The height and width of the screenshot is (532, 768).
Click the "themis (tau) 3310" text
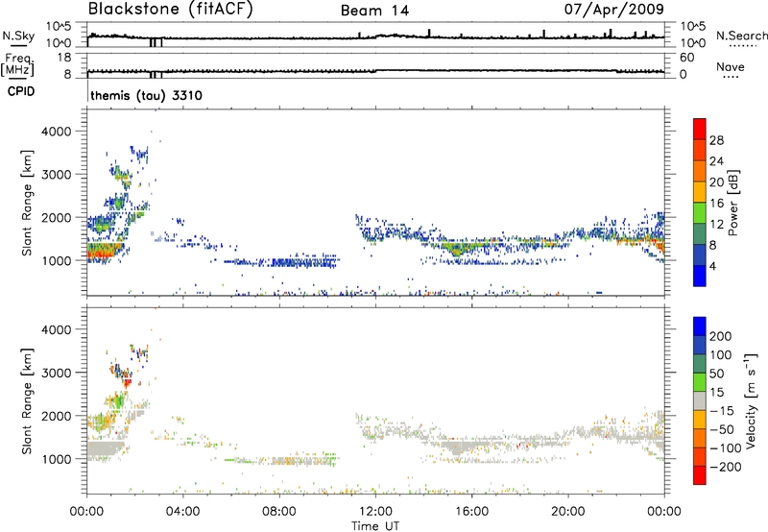click(x=147, y=95)
